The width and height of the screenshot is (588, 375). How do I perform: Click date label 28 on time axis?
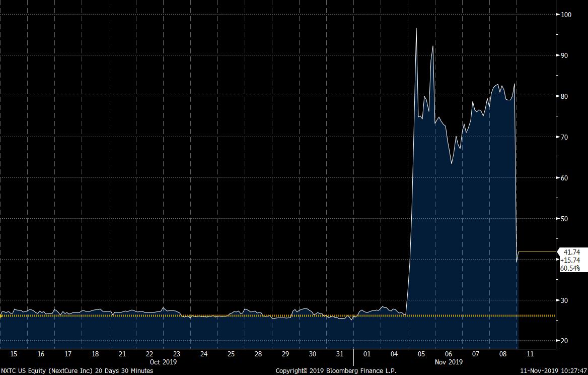click(258, 354)
